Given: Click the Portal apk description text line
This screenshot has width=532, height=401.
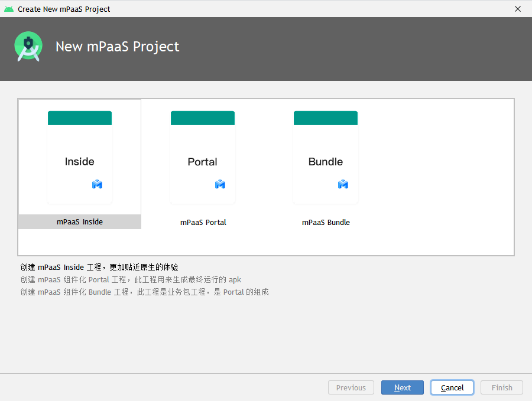Looking at the screenshot, I should pos(131,279).
